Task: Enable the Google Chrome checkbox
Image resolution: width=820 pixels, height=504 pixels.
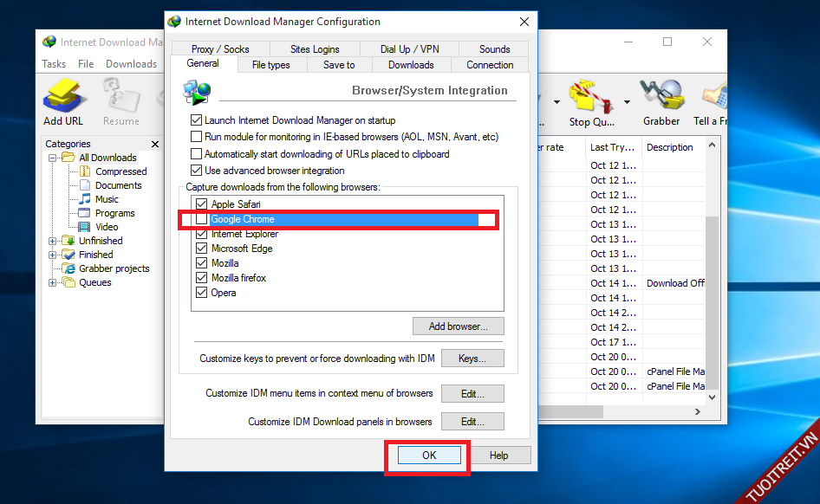Action: point(201,220)
